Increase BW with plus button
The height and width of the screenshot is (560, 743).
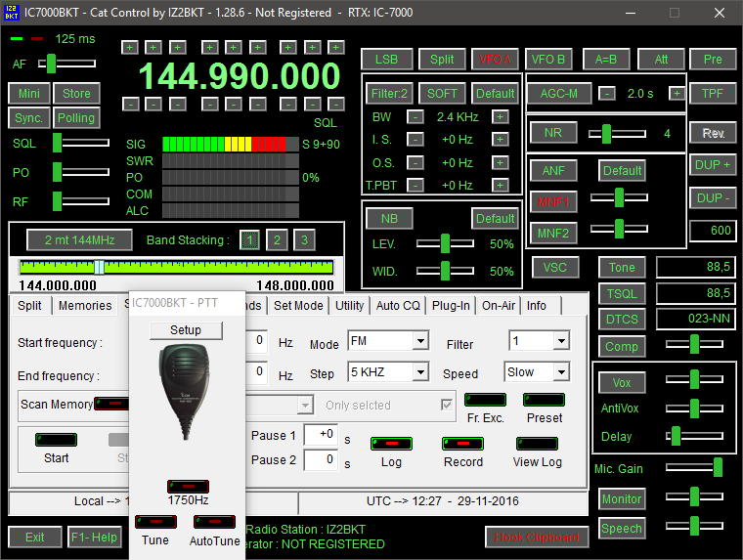(x=500, y=116)
